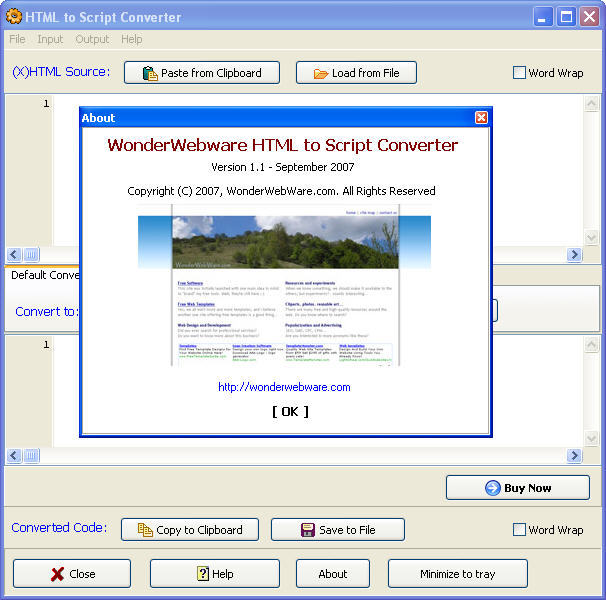Click Minimize to tray button
This screenshot has width=606, height=600.
[458, 574]
